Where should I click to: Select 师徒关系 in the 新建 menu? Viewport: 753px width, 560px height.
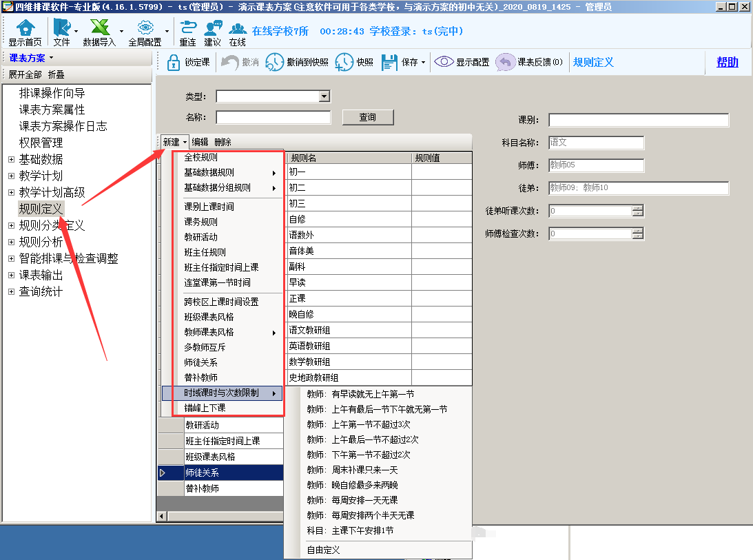pyautogui.click(x=200, y=362)
